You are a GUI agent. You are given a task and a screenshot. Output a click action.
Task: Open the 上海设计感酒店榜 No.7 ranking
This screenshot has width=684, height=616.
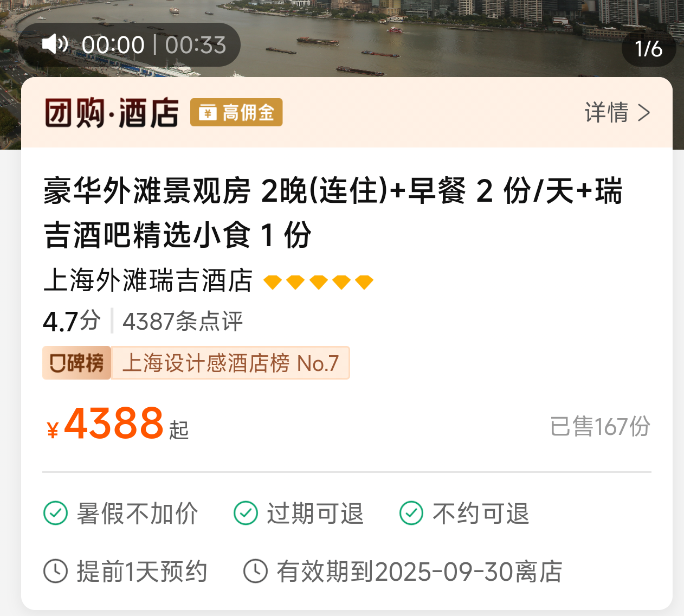(230, 363)
